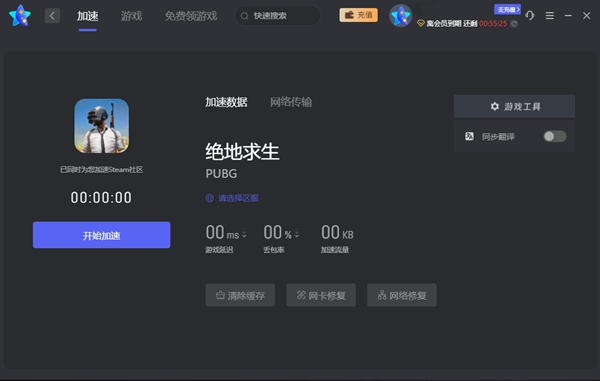Click the star app logo

[x=20, y=16]
